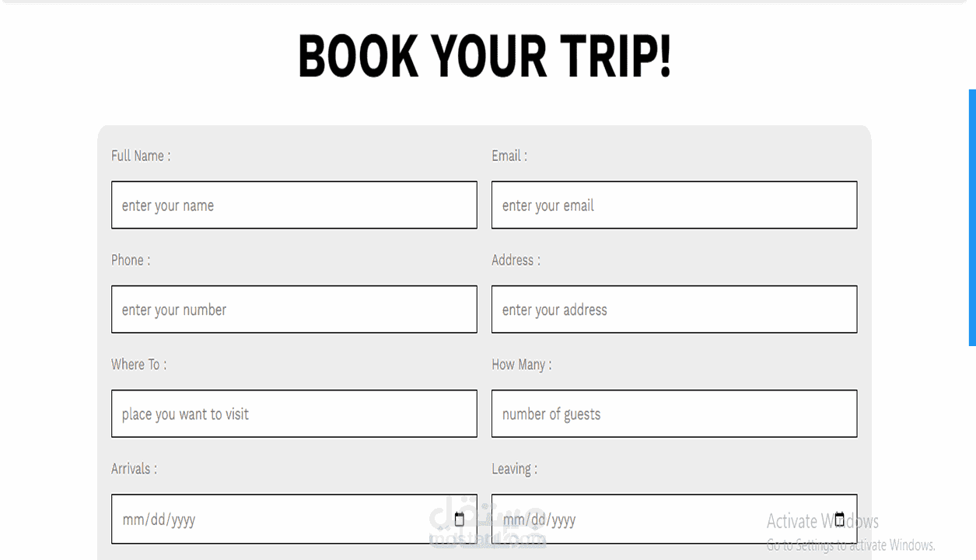Focus the 'enter your email' field
The image size is (976, 560).
674,205
